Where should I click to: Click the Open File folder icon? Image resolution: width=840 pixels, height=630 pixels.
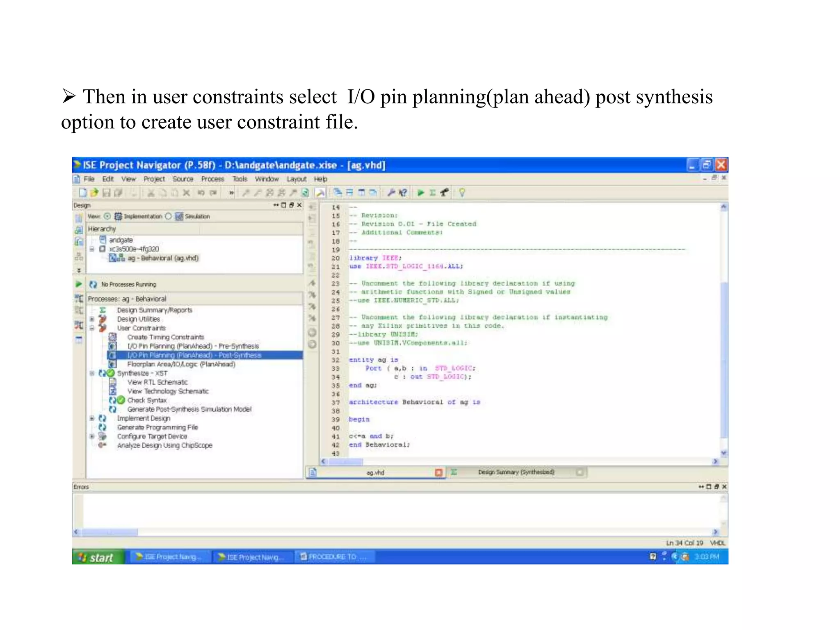94,192
